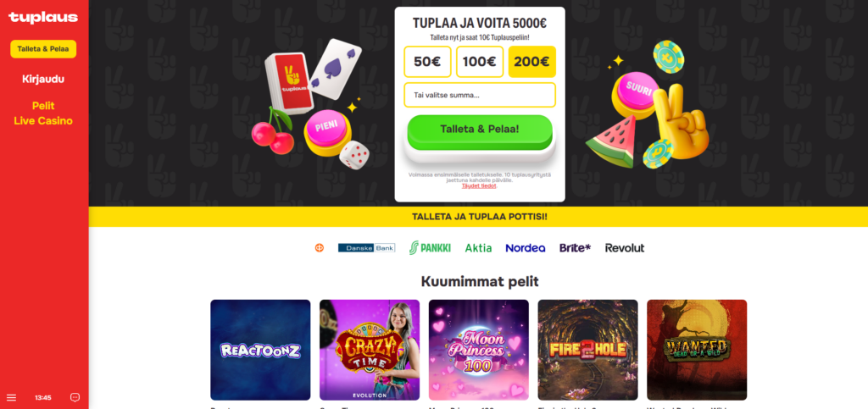
Task: Click the Danske Bank logo
Action: tap(366, 247)
